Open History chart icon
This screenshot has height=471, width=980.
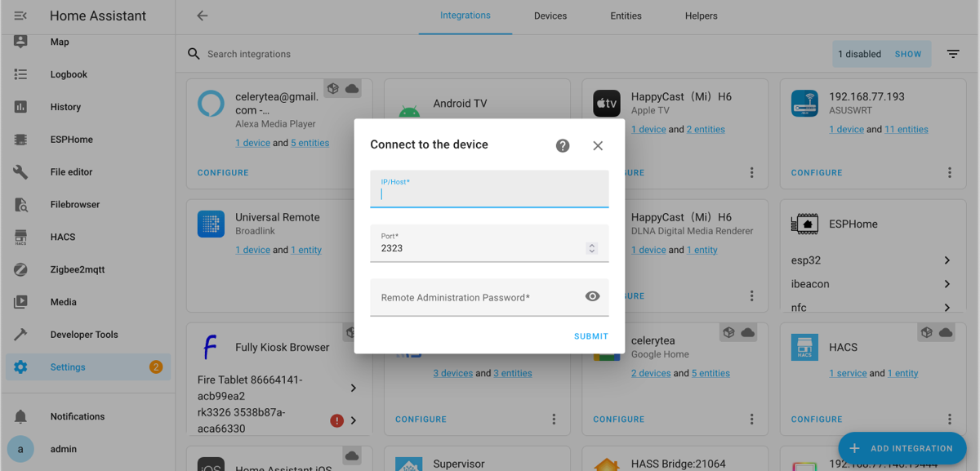20,107
